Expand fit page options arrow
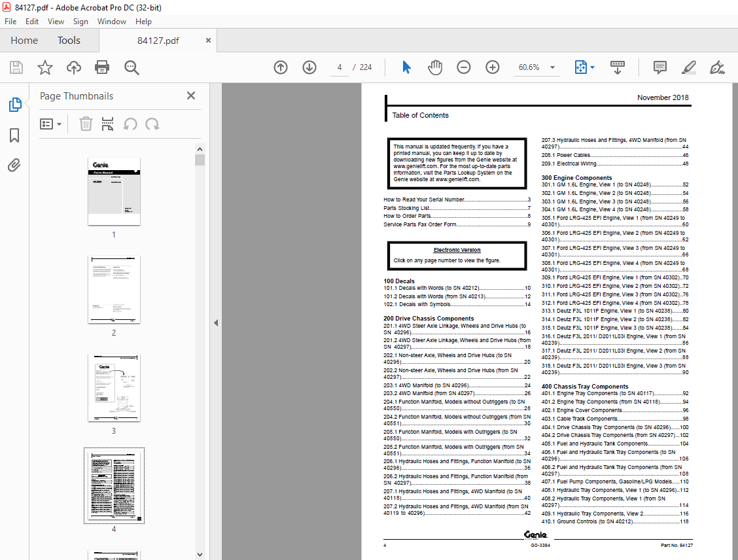This screenshot has height=560, width=738. click(593, 68)
